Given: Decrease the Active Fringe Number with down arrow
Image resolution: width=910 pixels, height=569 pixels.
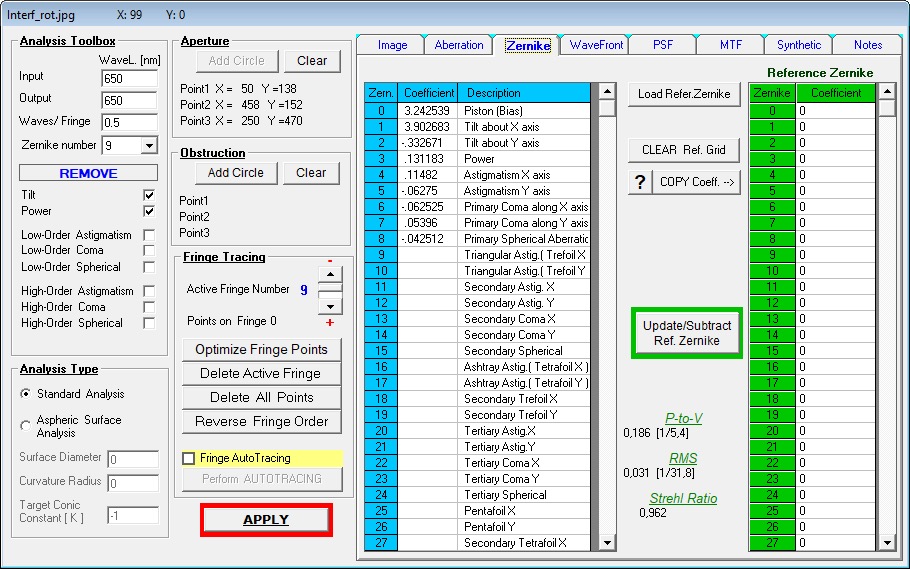Looking at the screenshot, I should point(330,307).
